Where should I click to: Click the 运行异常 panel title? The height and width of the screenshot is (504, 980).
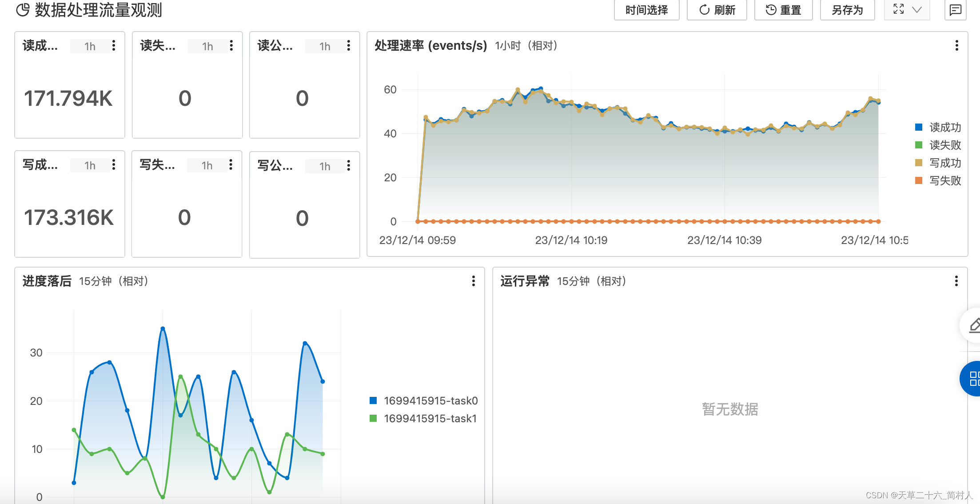coord(525,281)
